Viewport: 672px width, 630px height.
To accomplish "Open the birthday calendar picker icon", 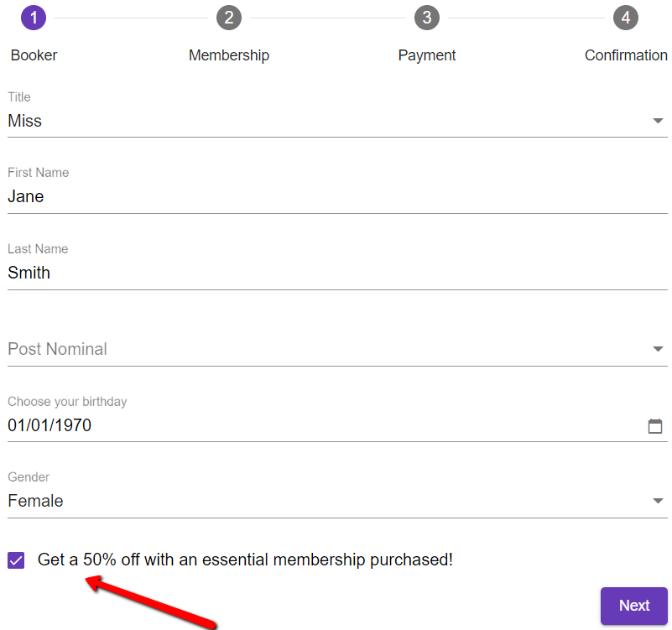I will point(655,426).
